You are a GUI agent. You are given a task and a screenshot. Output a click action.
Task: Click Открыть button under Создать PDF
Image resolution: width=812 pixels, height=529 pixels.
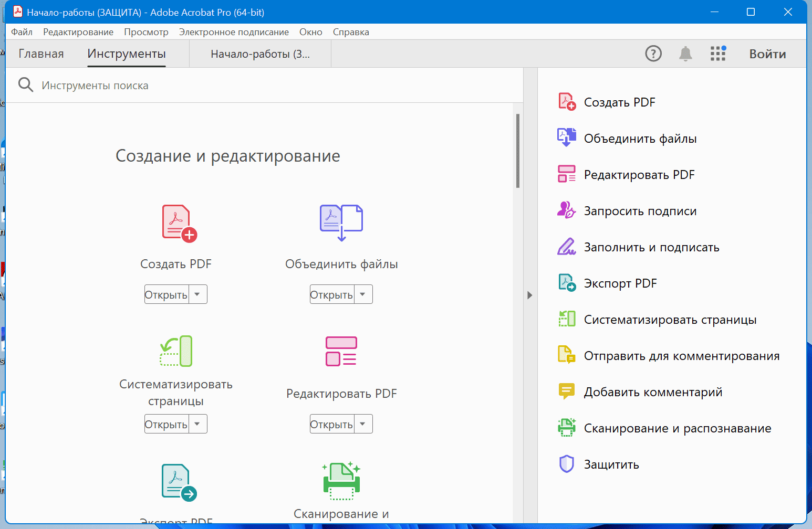click(x=166, y=294)
